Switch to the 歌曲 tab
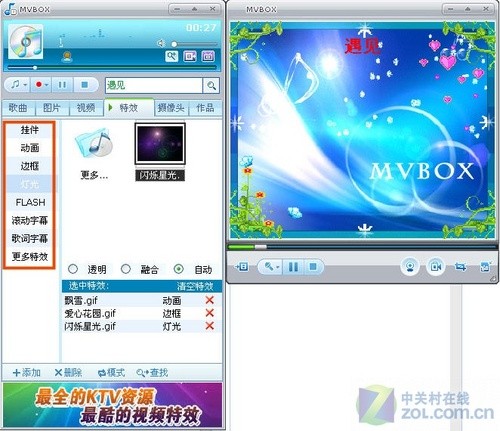 [18, 108]
